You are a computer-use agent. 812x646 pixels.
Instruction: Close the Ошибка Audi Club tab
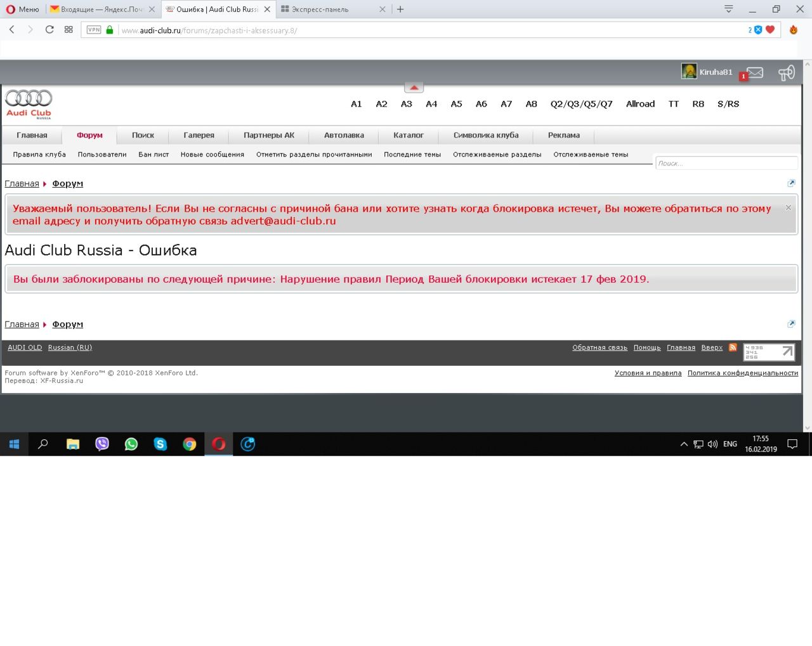pyautogui.click(x=267, y=10)
